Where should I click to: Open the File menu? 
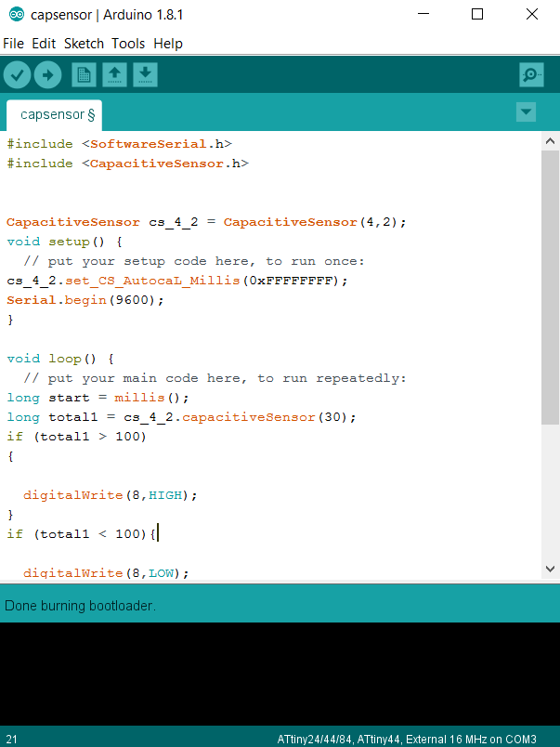click(13, 44)
